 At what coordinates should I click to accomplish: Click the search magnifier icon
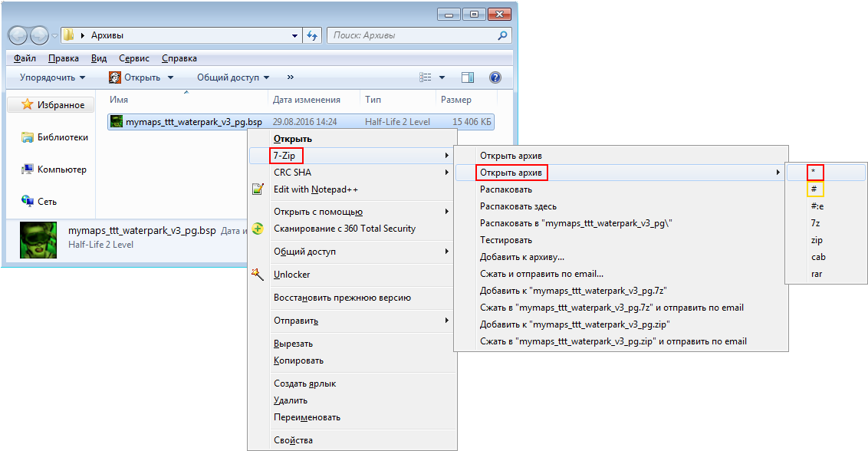pos(502,35)
